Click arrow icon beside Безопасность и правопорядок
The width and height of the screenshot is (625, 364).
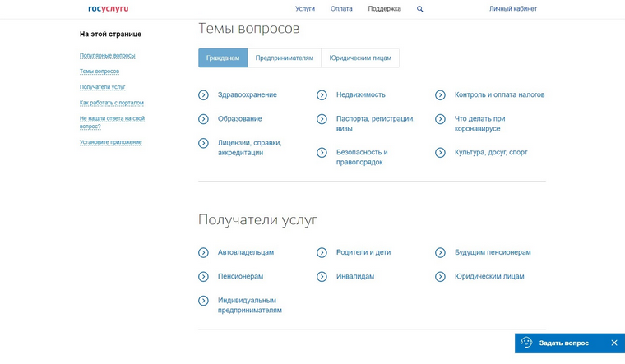click(322, 153)
